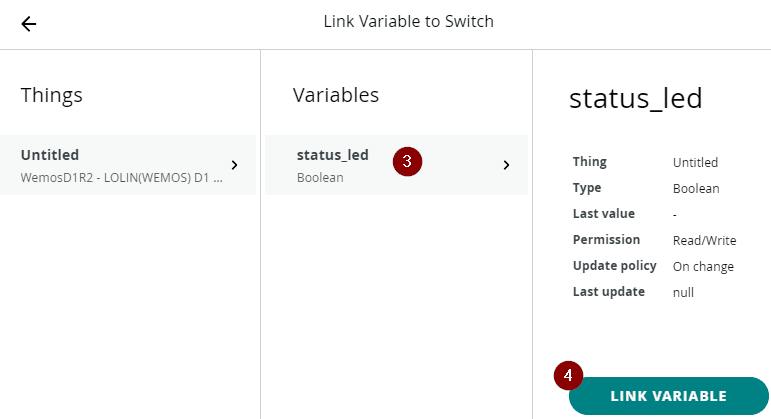Click the red number 4 badge
Screen dimensions: 771x419
pyautogui.click(x=568, y=376)
